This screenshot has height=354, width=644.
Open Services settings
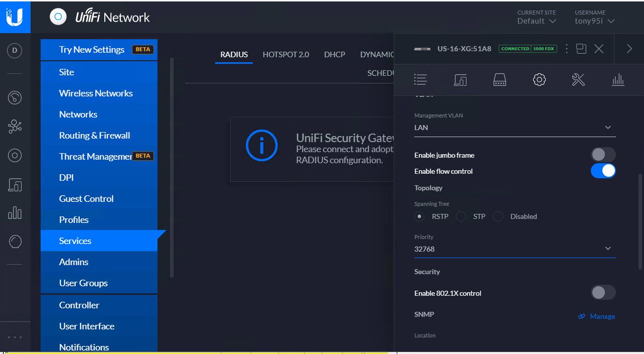[x=99, y=241]
